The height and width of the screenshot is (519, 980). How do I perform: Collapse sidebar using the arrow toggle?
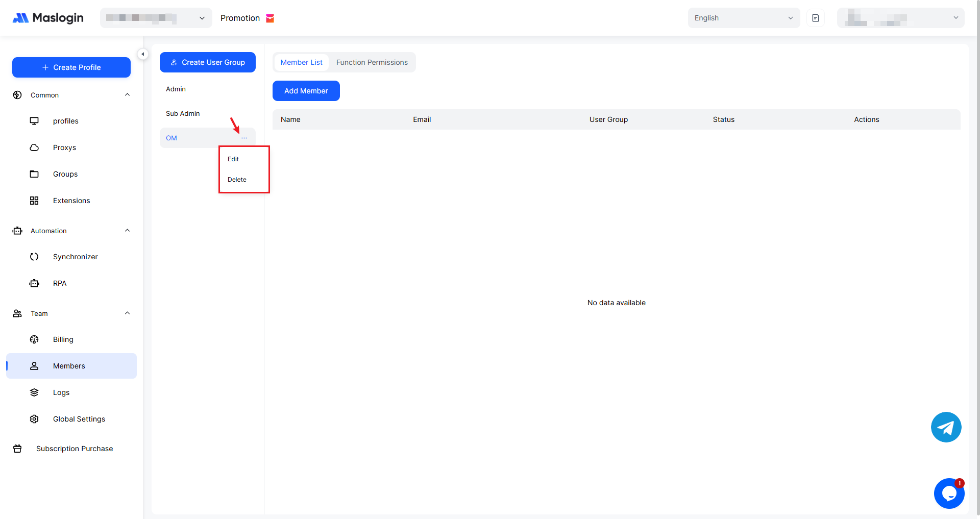click(x=143, y=54)
